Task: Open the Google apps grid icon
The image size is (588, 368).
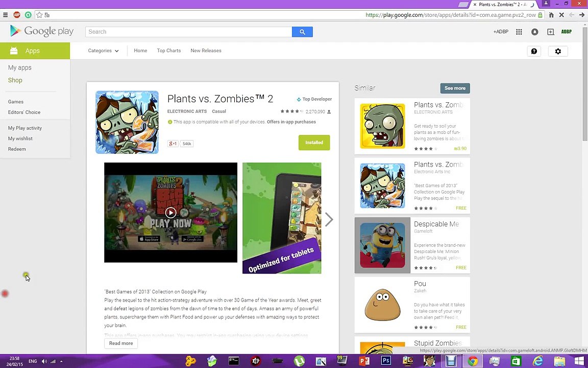Action: point(519,32)
